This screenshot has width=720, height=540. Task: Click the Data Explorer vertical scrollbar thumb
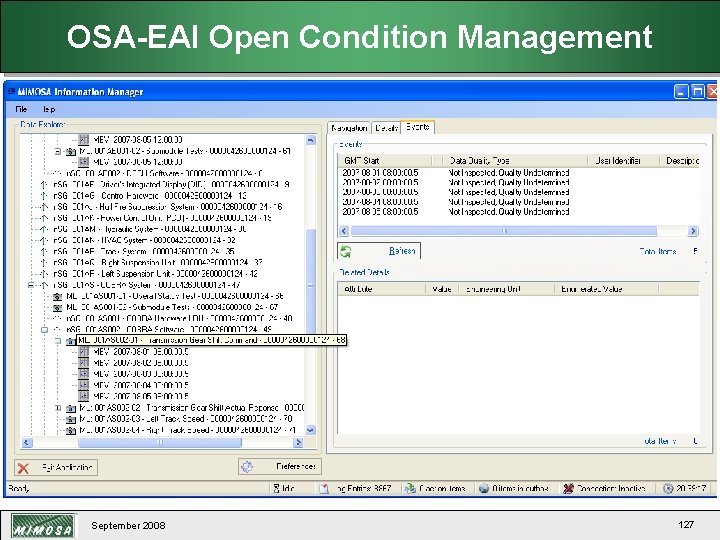[x=310, y=285]
